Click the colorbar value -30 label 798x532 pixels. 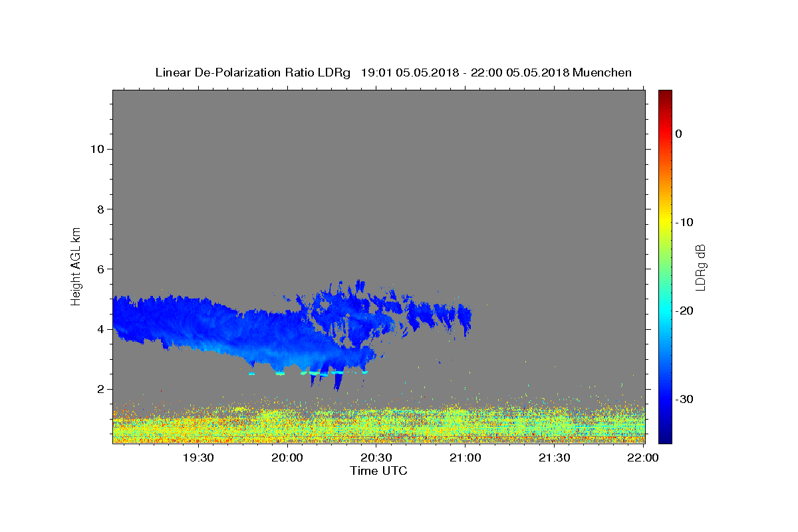coord(684,399)
